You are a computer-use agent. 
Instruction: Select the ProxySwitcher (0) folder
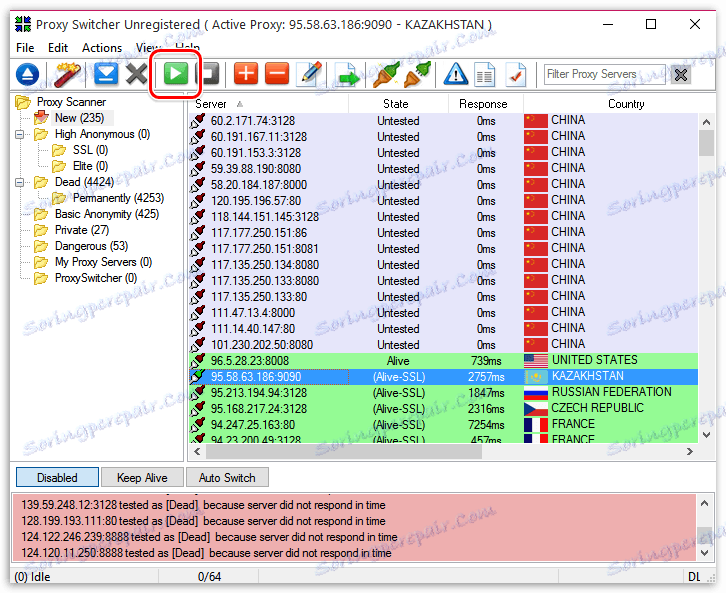(96, 278)
